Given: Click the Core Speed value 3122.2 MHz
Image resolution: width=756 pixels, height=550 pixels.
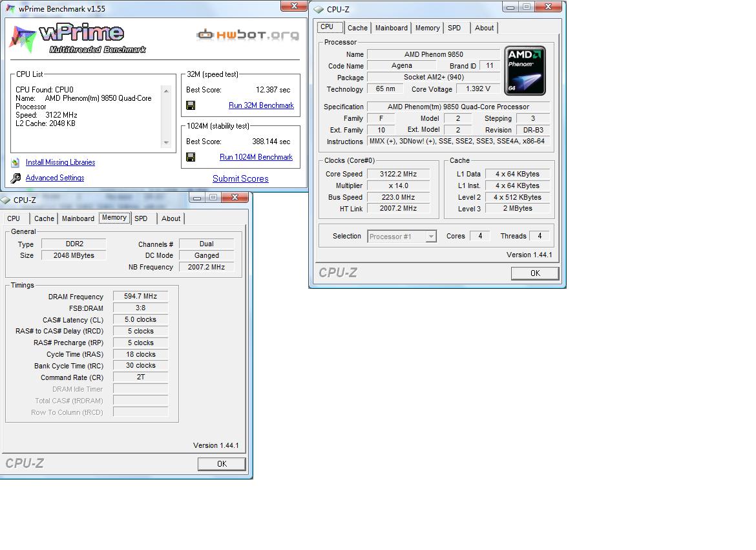Looking at the screenshot, I should coord(398,174).
